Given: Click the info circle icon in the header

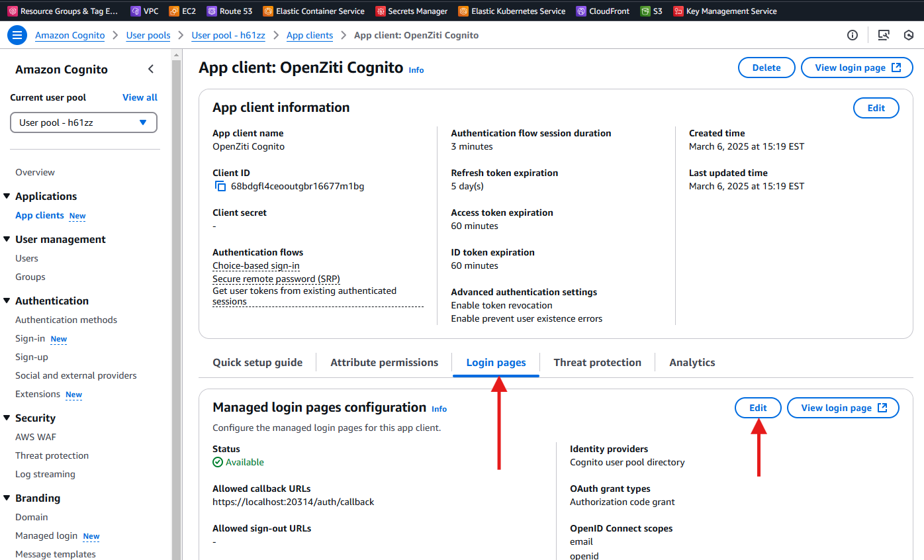Looking at the screenshot, I should point(853,36).
